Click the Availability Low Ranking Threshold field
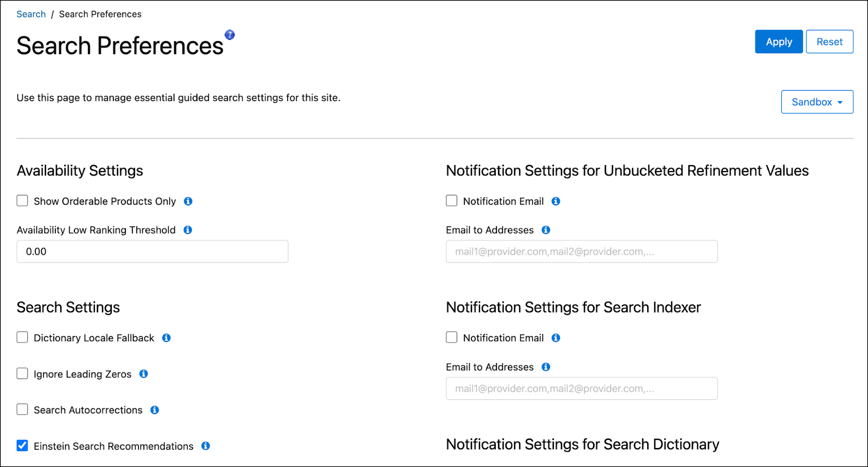Image resolution: width=868 pixels, height=467 pixels. [152, 252]
